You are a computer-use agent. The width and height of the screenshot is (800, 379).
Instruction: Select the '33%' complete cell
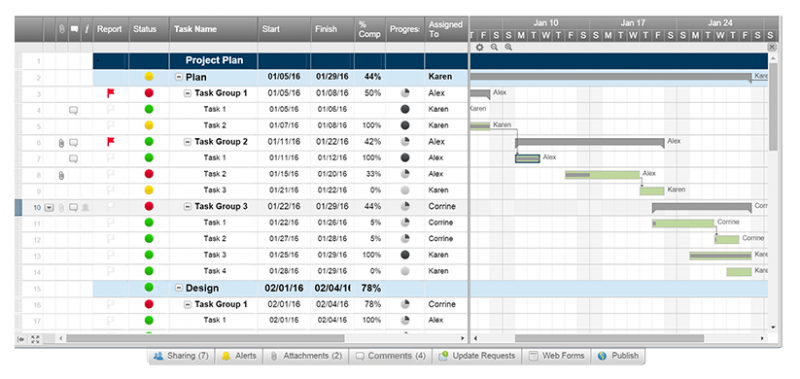coord(370,174)
